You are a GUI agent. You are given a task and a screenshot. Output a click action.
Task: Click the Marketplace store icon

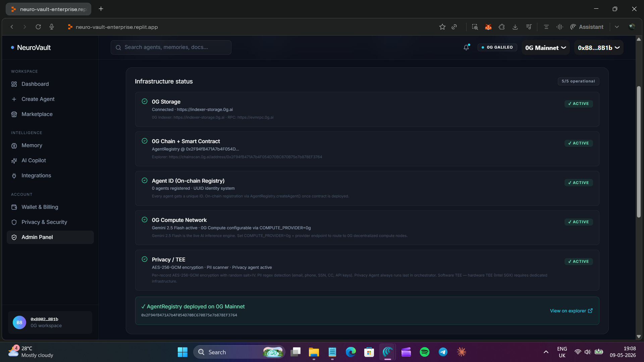pos(14,114)
